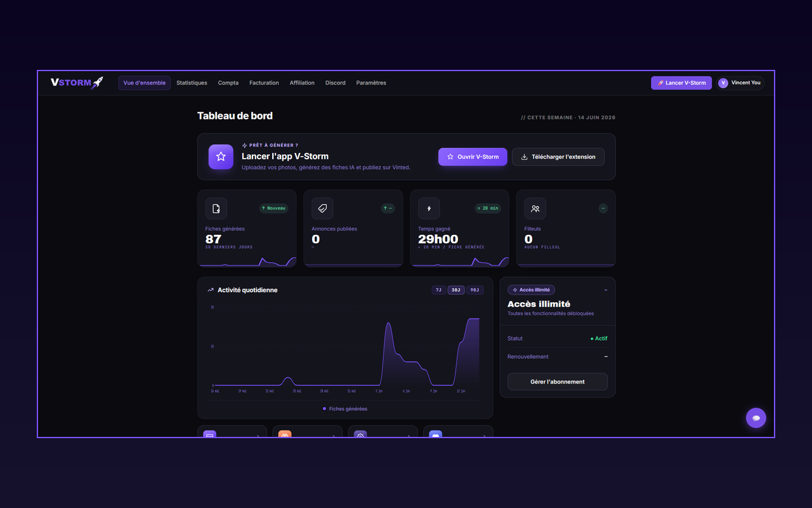This screenshot has width=812, height=508.
Task: Select the 7J range toggle
Action: [438, 290]
